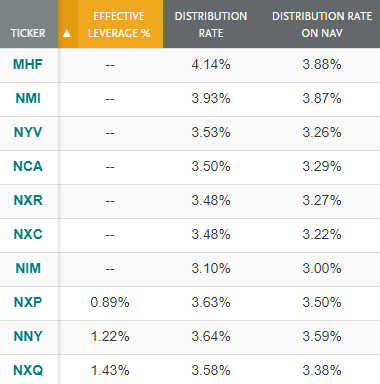Open the MHF ticker link

(x=28, y=64)
